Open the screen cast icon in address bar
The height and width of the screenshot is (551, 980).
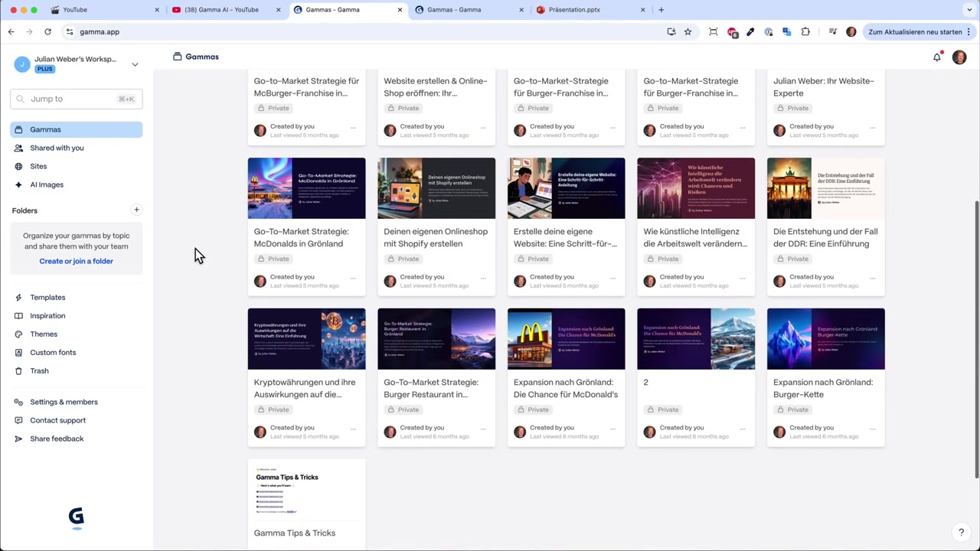(x=671, y=31)
